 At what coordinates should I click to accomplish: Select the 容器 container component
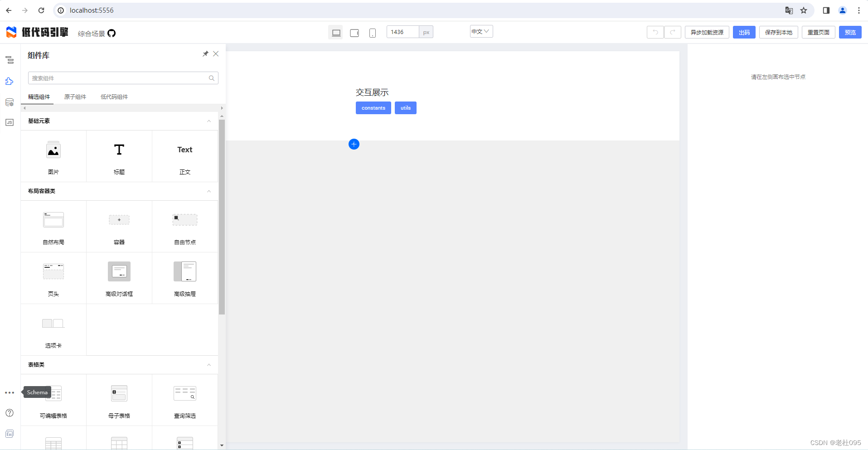coord(119,227)
